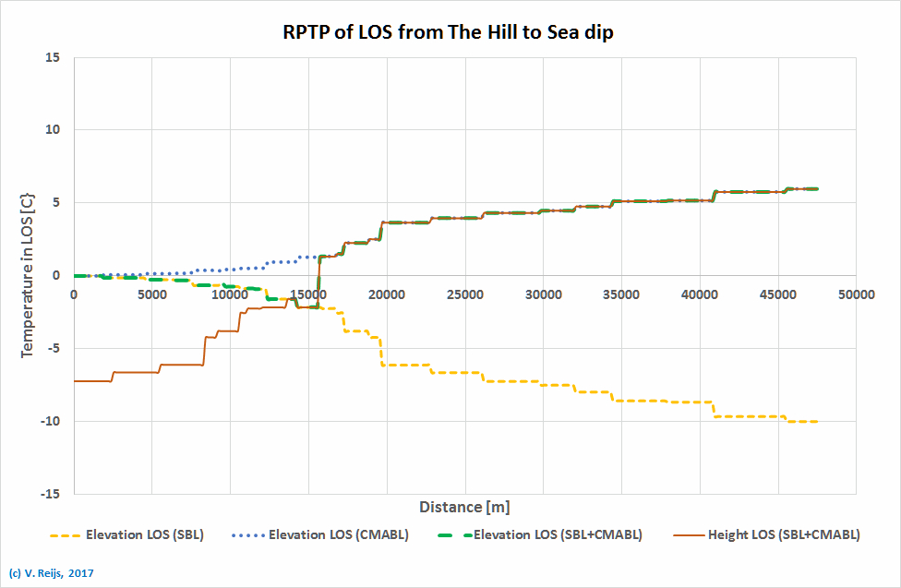Click the 15 label at top of temperature axis
901x588 pixels.
(52, 57)
